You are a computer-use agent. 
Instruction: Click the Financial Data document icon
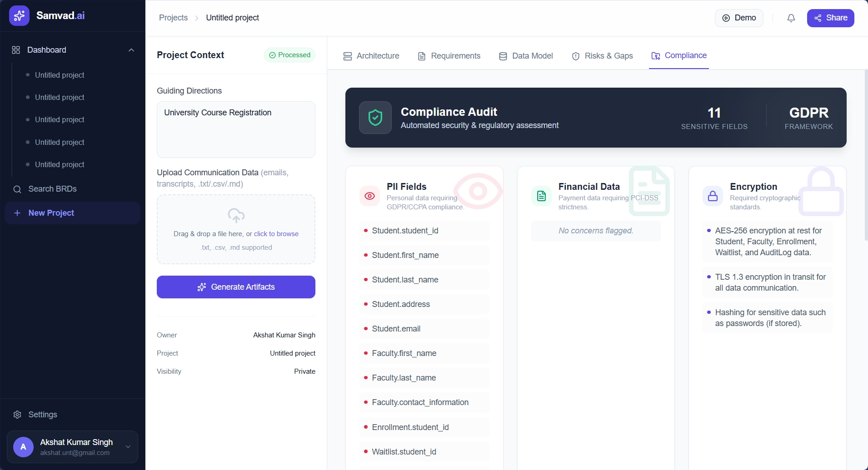[x=541, y=196]
